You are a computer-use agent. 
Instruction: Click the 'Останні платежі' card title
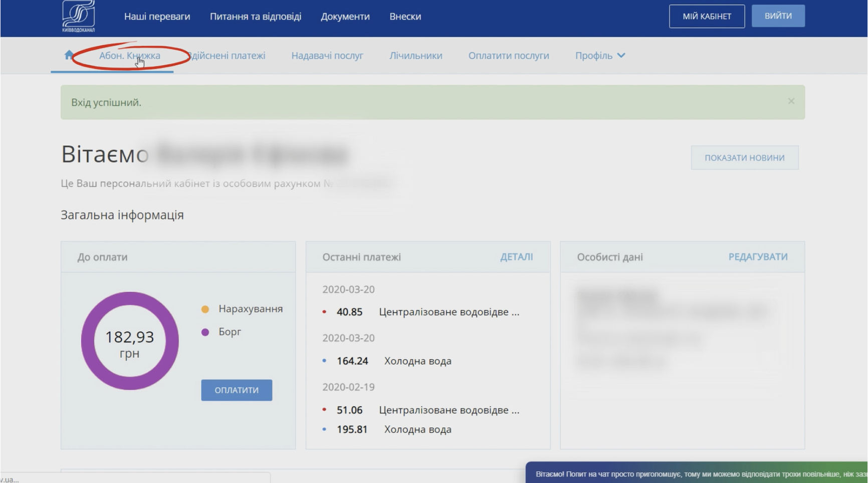361,257
